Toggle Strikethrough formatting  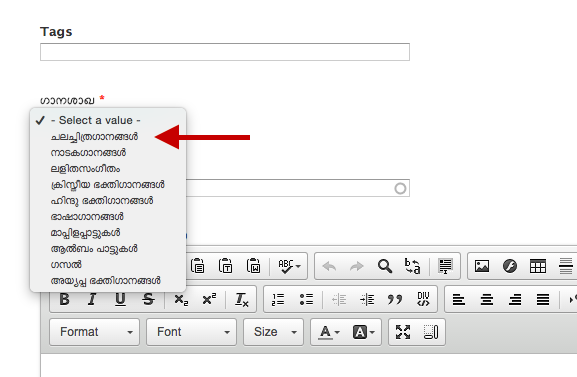point(148,299)
